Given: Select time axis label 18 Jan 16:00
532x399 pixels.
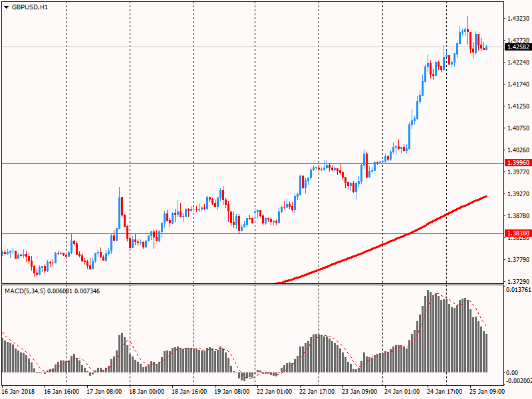Looking at the screenshot, I should point(189,392).
